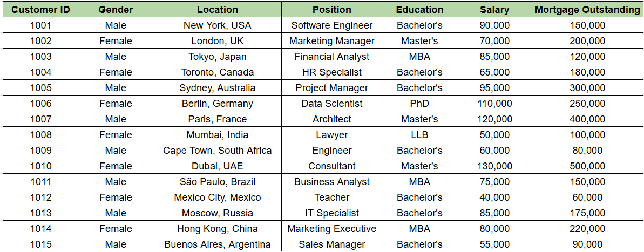
Task: Select the 175,000 mortgage outstanding cell
Action: [587, 213]
